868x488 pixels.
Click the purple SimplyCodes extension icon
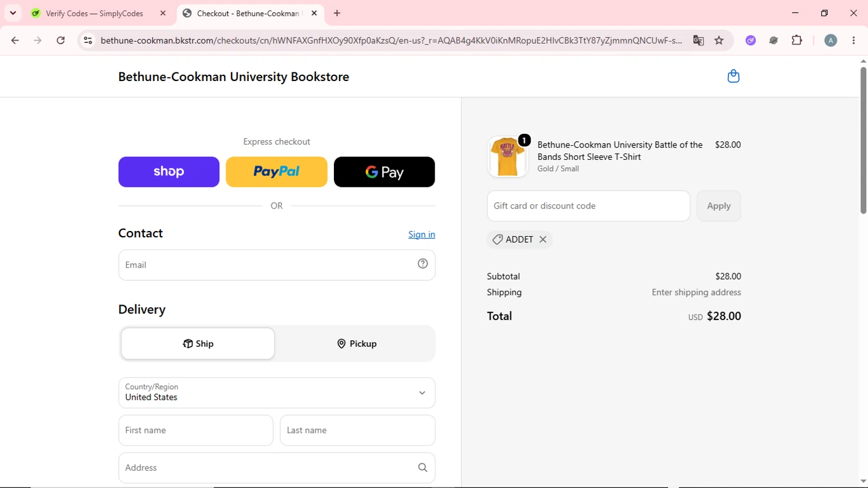(751, 41)
